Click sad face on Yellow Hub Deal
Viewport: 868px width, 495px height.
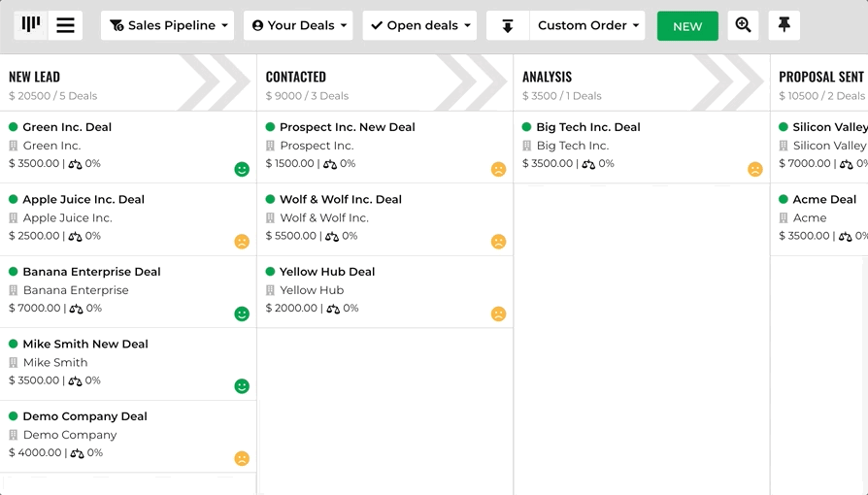499,313
